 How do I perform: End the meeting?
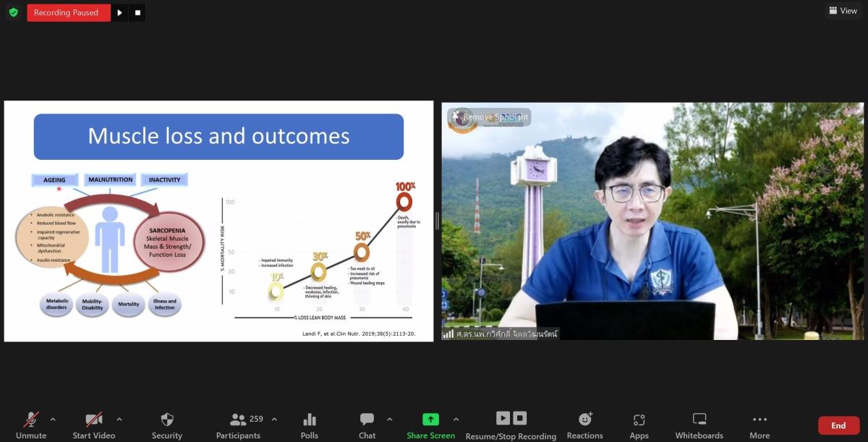coord(838,425)
